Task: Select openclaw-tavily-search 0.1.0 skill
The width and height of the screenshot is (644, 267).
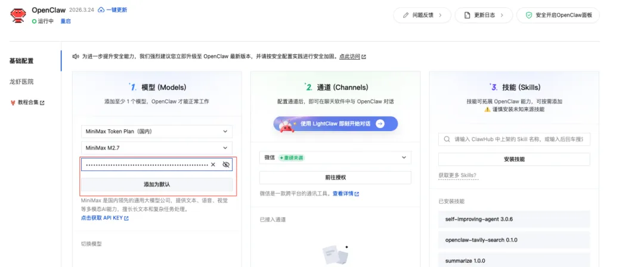Action: point(514,240)
